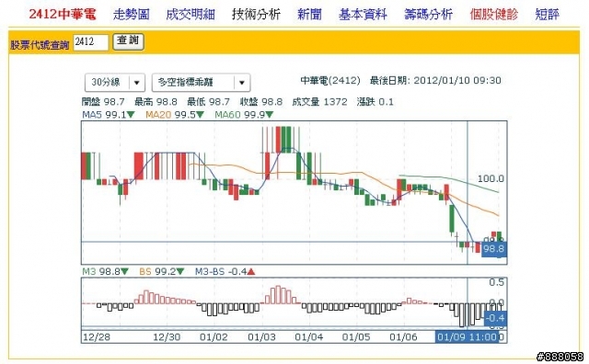This screenshot has height=364, width=589.
Task: Switch to 籌碼分析 tab
Action: [x=428, y=15]
